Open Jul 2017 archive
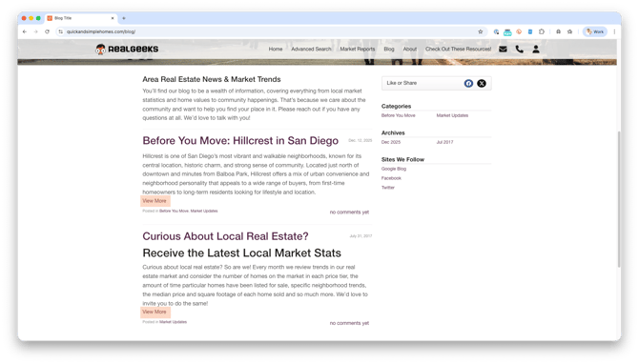 pyautogui.click(x=444, y=142)
